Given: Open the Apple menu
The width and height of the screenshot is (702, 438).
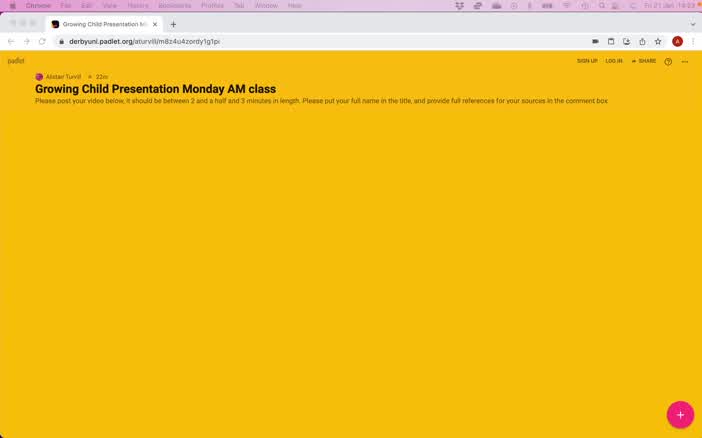Looking at the screenshot, I should coord(13,5).
